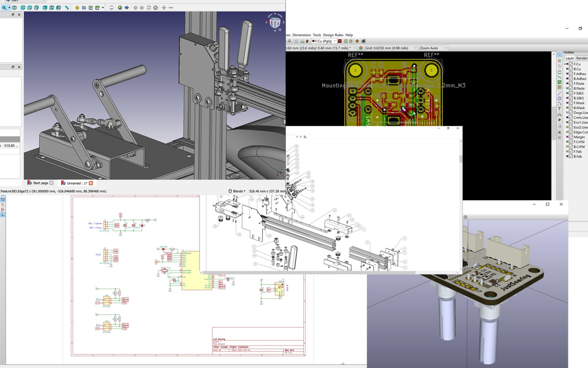
Task: Select KiCad draw circle tool
Action: pos(559,98)
